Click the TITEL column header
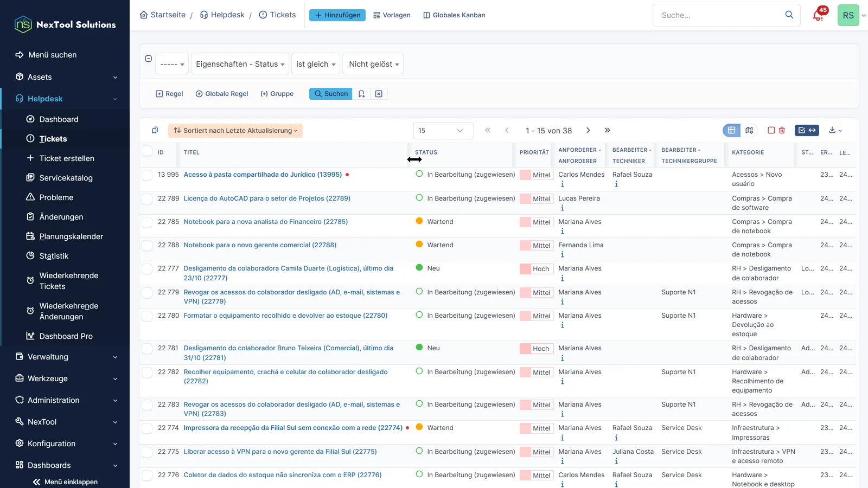868x488 pixels. tap(192, 152)
